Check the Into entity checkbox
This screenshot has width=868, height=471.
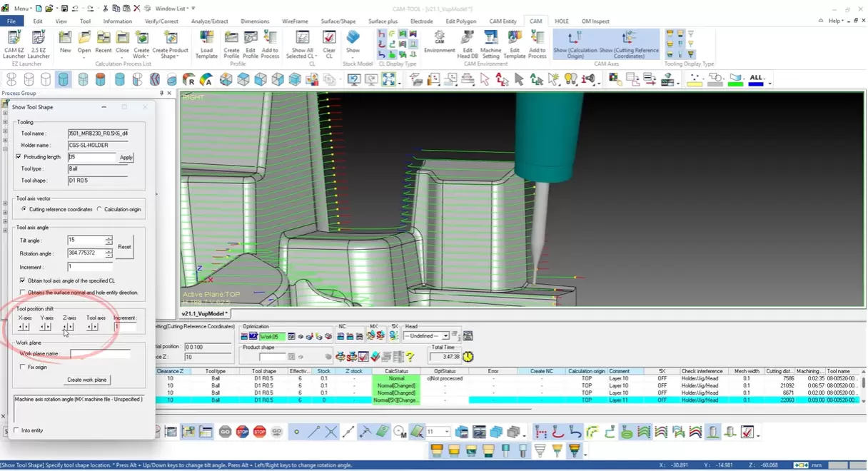pos(17,430)
